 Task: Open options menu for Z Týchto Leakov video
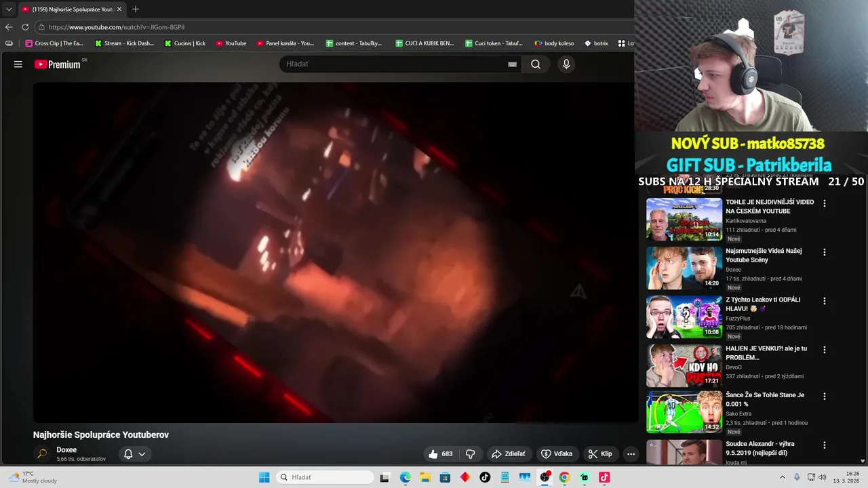click(825, 301)
